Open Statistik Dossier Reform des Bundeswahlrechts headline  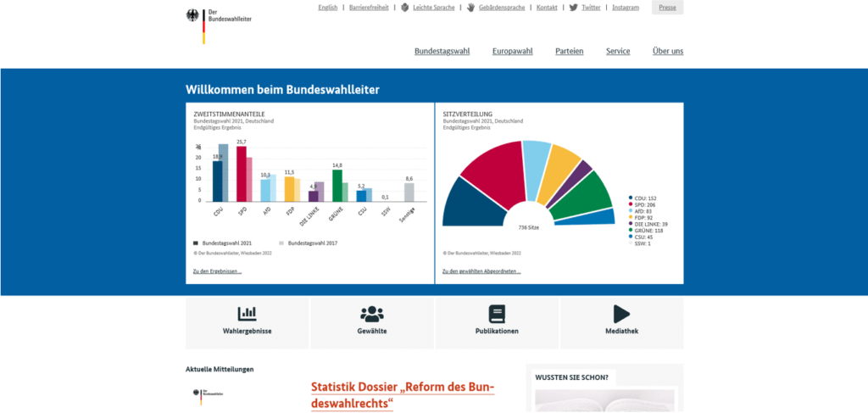403,395
